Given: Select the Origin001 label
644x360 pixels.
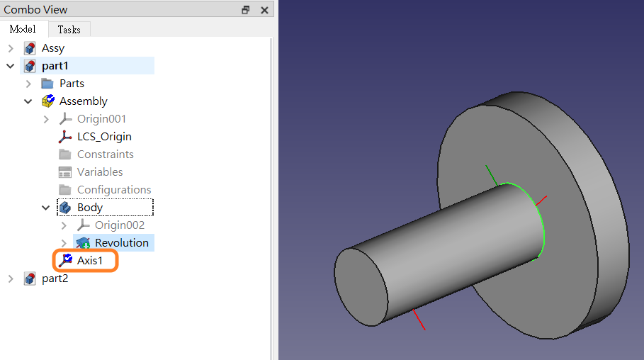Looking at the screenshot, I should pos(101,119).
